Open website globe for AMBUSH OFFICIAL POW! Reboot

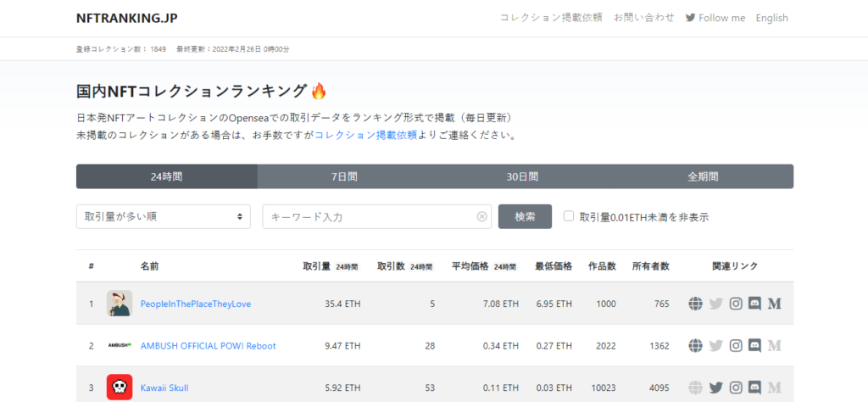(695, 345)
